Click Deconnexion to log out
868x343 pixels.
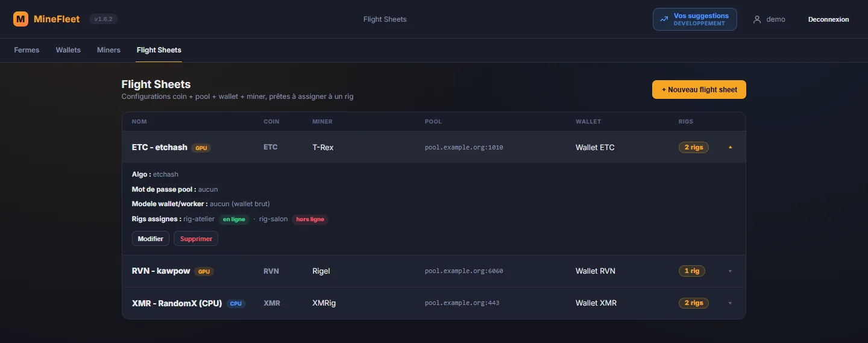[828, 19]
